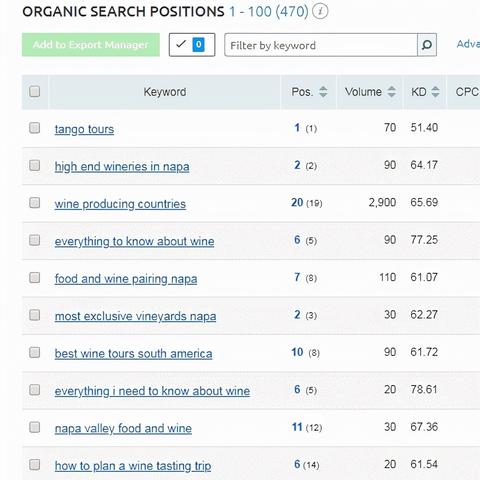This screenshot has height=480, width=480.
Task: Click the magnifier search icon in keyword filter
Action: 427,45
